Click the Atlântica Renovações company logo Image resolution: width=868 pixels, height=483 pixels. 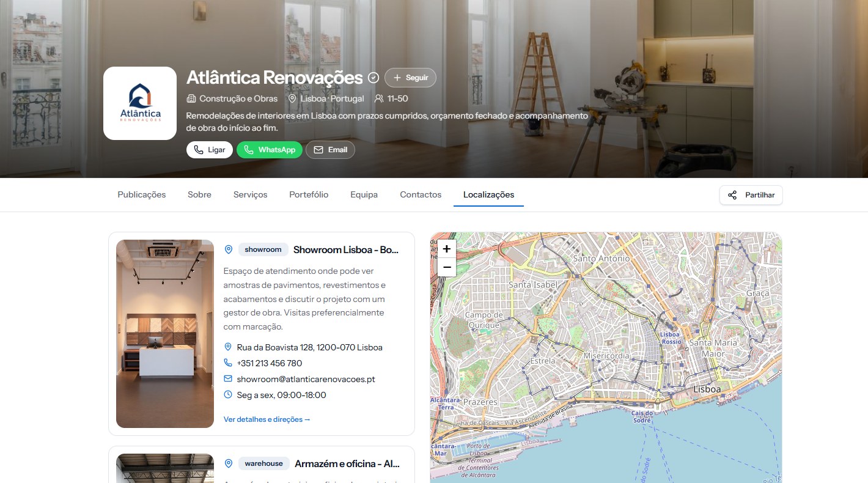pos(140,103)
